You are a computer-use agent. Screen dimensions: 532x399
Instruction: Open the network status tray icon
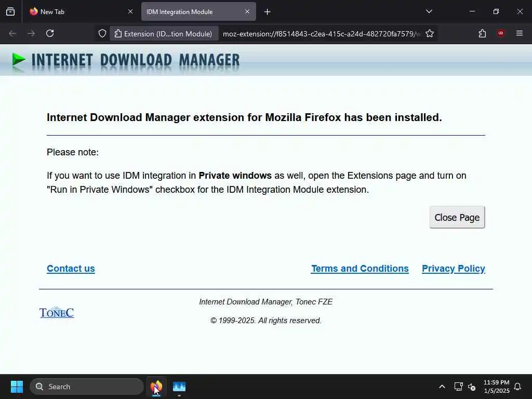tap(458, 387)
